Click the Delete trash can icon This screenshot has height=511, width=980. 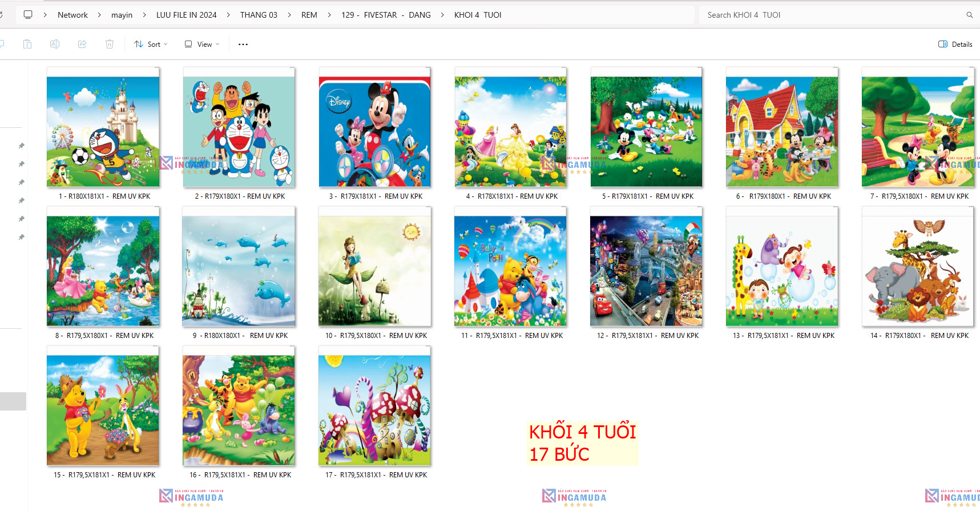110,44
